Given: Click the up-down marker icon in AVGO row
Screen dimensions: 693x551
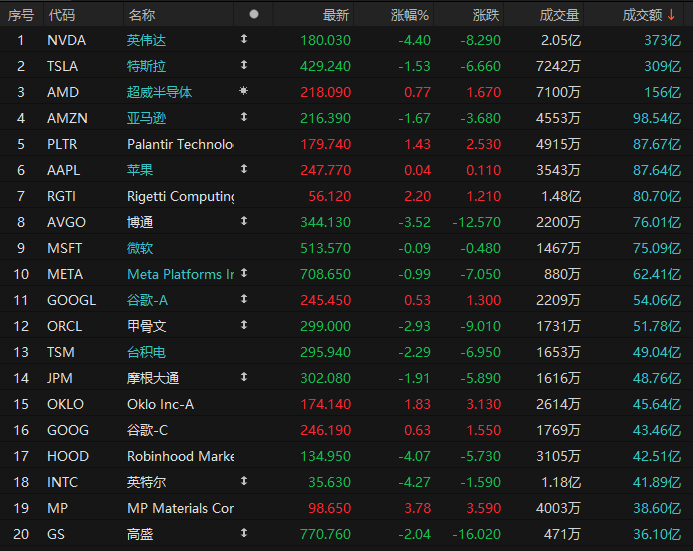Looking at the screenshot, I should point(244,221).
